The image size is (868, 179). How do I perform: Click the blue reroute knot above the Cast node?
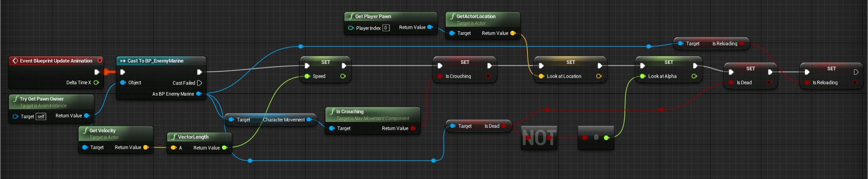coord(301,46)
